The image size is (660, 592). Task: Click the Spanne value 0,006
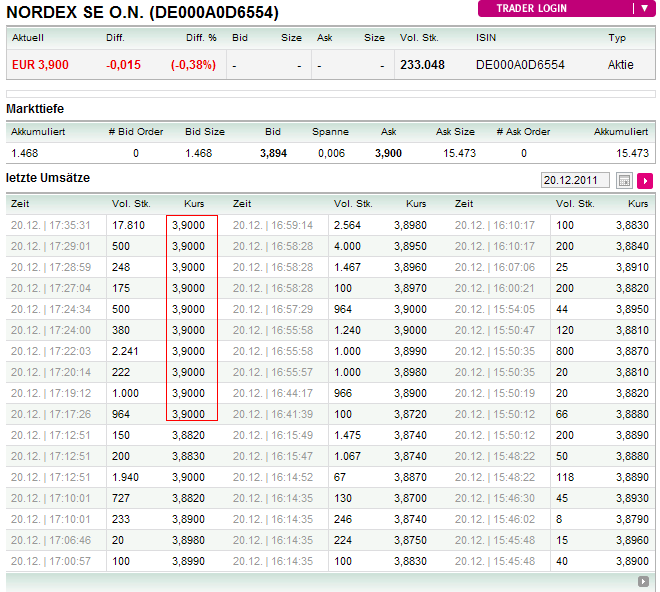(x=331, y=153)
